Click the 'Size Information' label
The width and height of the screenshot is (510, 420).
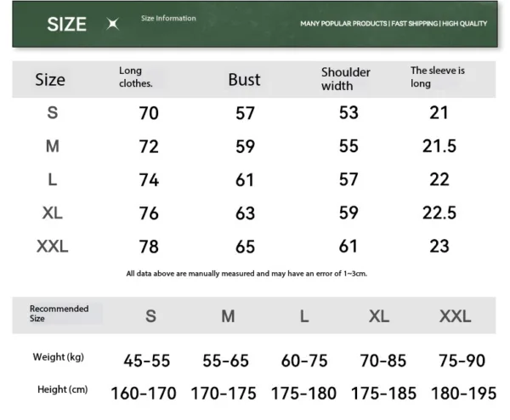tap(168, 18)
